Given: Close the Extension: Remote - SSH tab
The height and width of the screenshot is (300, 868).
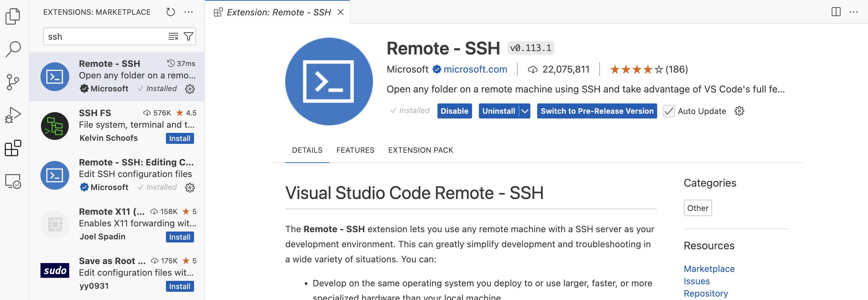Looking at the screenshot, I should tap(340, 12).
